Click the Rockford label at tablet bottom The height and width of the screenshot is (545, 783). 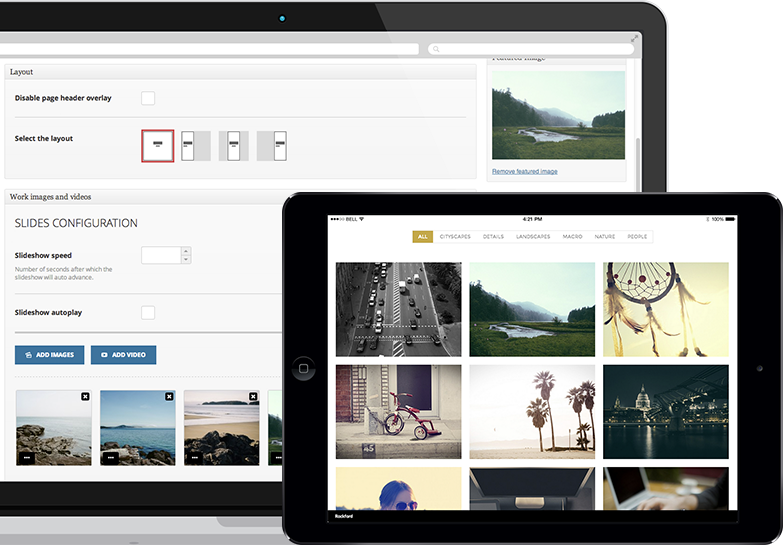coord(344,516)
